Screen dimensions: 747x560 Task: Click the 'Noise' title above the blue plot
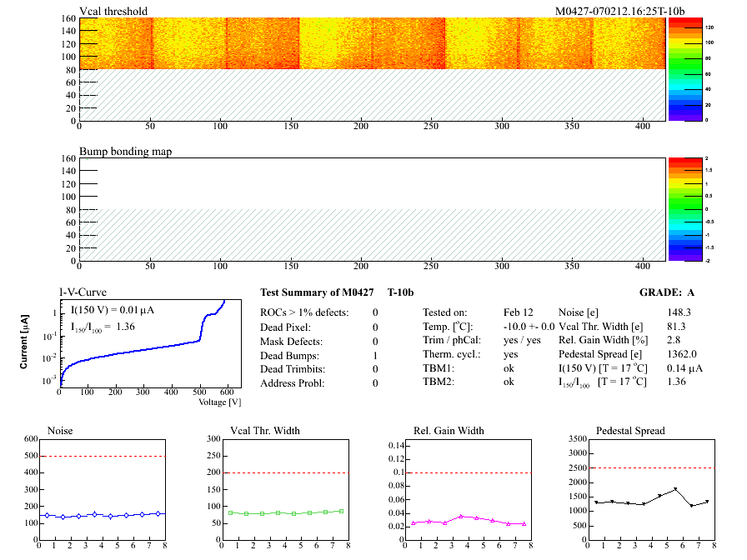[60, 431]
